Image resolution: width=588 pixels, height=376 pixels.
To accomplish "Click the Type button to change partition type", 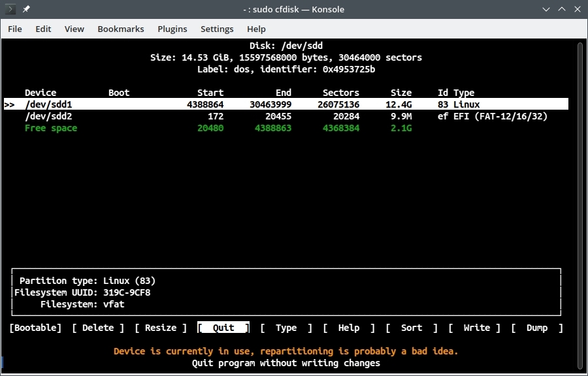I will [286, 327].
